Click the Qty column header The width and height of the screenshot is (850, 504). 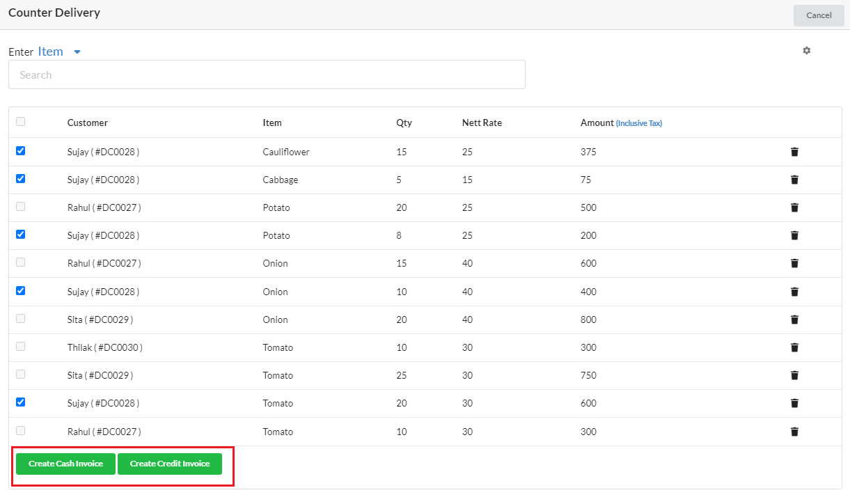click(404, 123)
